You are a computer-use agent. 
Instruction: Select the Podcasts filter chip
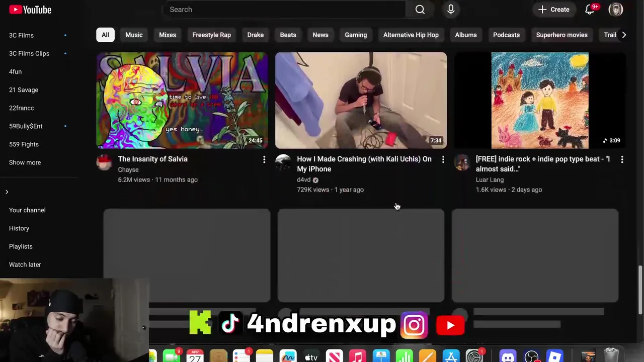506,35
